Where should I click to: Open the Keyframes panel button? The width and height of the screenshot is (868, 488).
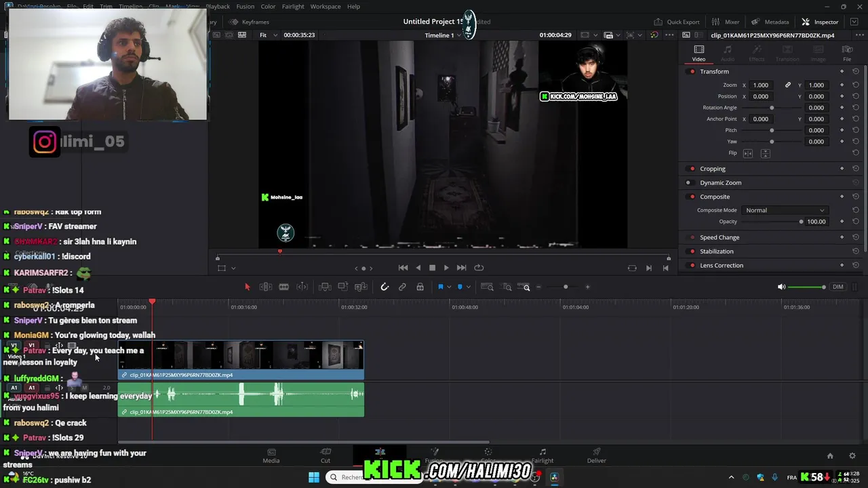tap(248, 22)
